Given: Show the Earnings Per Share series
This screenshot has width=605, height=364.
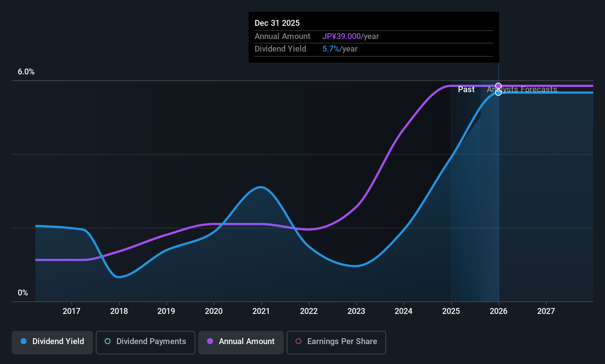Looking at the screenshot, I should pos(336,342).
